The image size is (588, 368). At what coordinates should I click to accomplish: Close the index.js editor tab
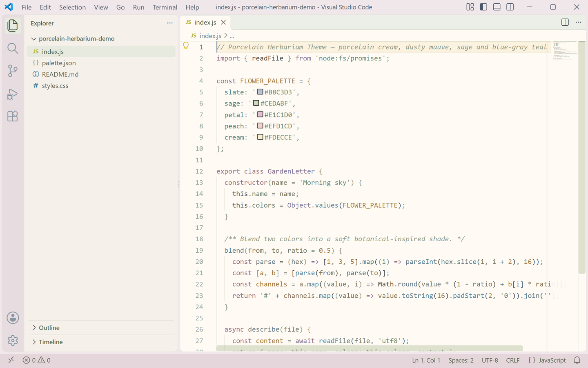[223, 22]
